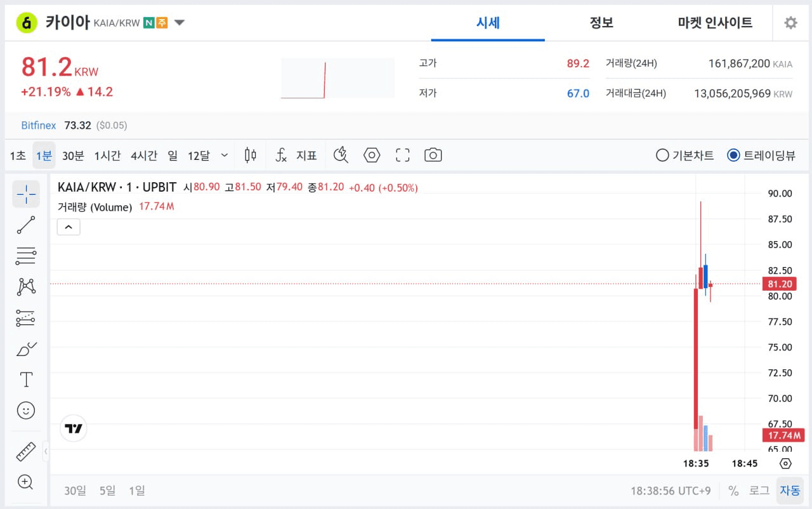Select the ruler measure tool
This screenshot has height=509, width=812.
tap(26, 451)
